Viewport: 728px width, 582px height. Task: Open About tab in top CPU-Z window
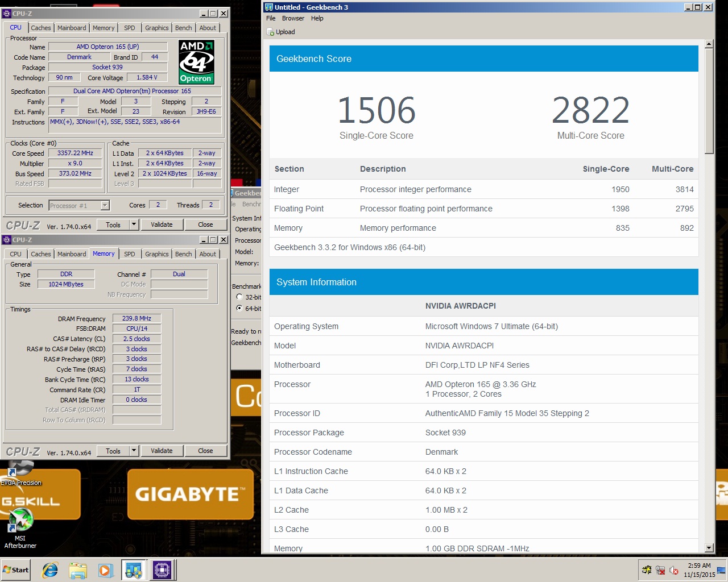208,28
